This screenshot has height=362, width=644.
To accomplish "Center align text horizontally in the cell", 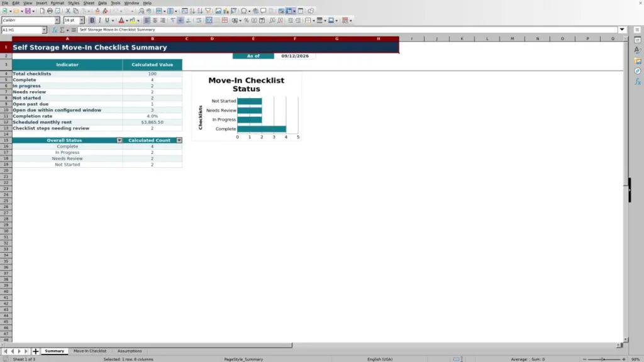I will (155, 20).
